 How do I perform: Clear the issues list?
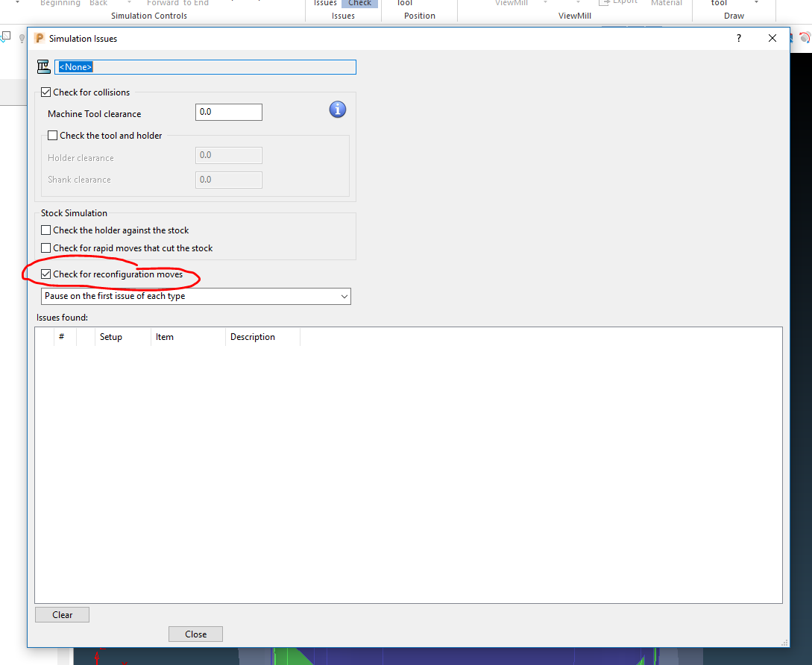(x=62, y=614)
